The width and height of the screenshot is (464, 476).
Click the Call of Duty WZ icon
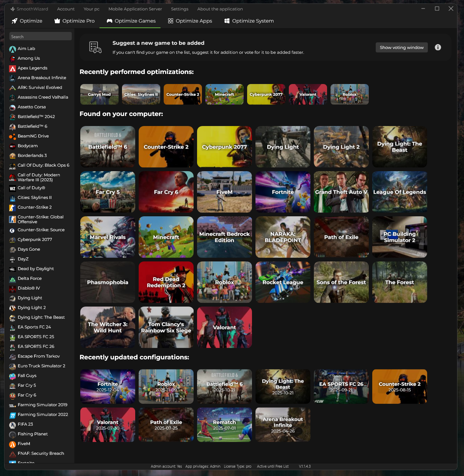pyautogui.click(x=13, y=189)
